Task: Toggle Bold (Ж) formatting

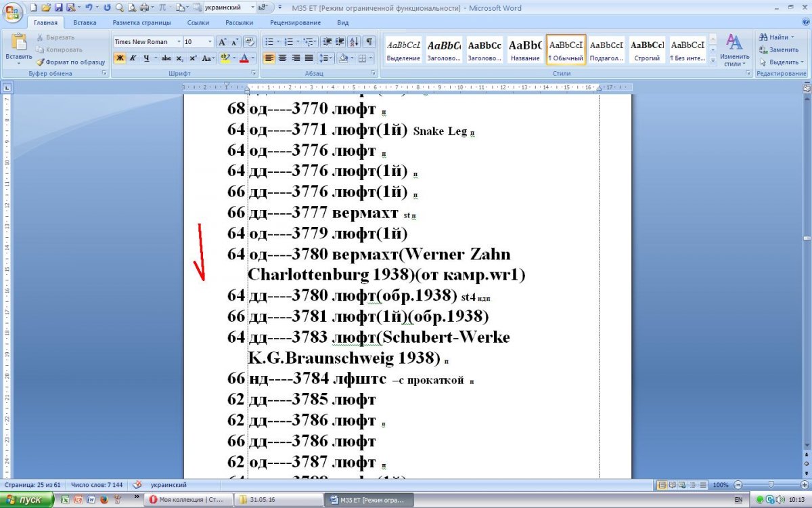Action: pos(119,58)
